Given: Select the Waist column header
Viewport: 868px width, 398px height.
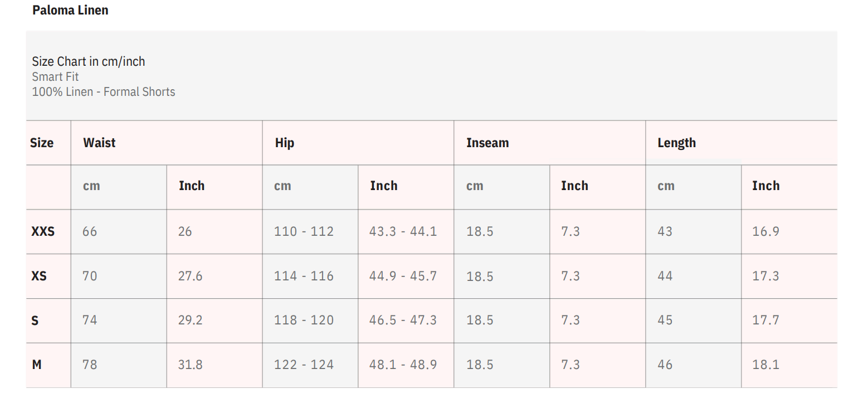Looking at the screenshot, I should click(99, 143).
